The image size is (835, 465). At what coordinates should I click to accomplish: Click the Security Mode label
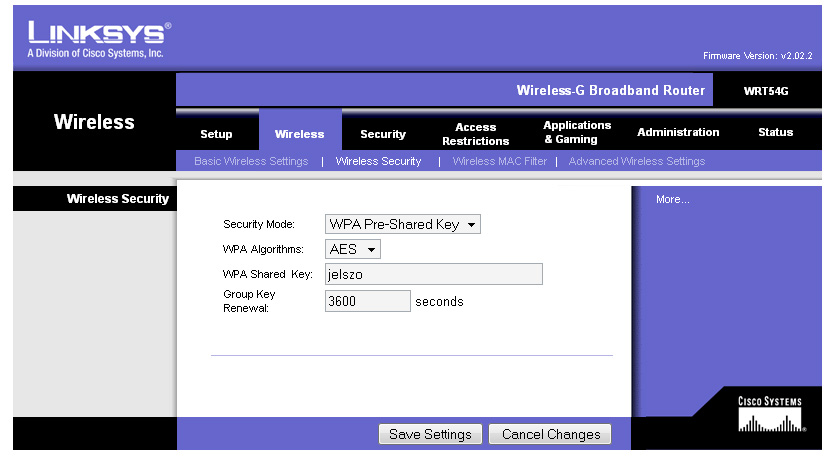(x=259, y=224)
